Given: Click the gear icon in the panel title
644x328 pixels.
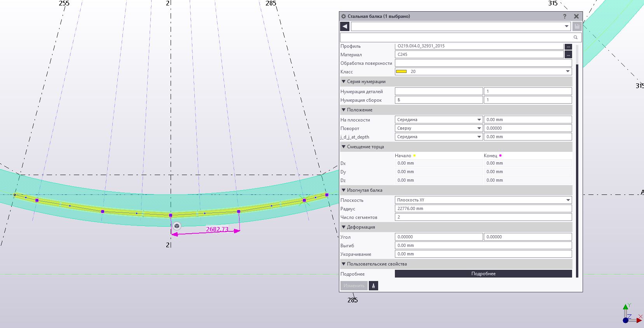Looking at the screenshot, I should pyautogui.click(x=344, y=16).
